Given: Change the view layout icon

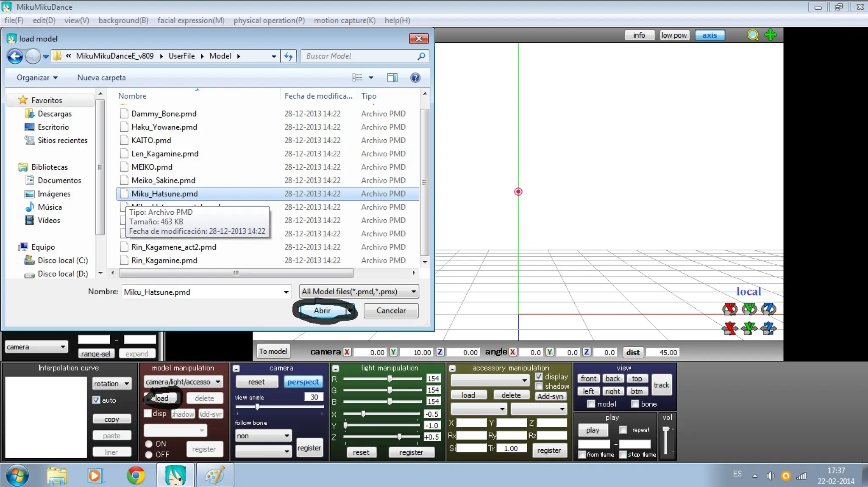Looking at the screenshot, I should [357, 77].
